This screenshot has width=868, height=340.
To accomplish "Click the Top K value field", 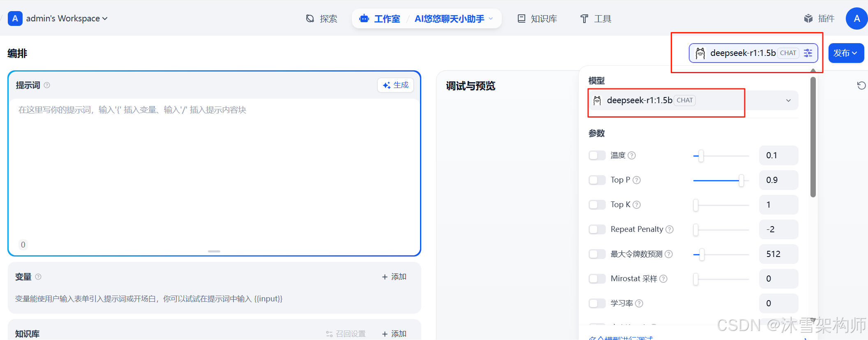I will click(778, 205).
